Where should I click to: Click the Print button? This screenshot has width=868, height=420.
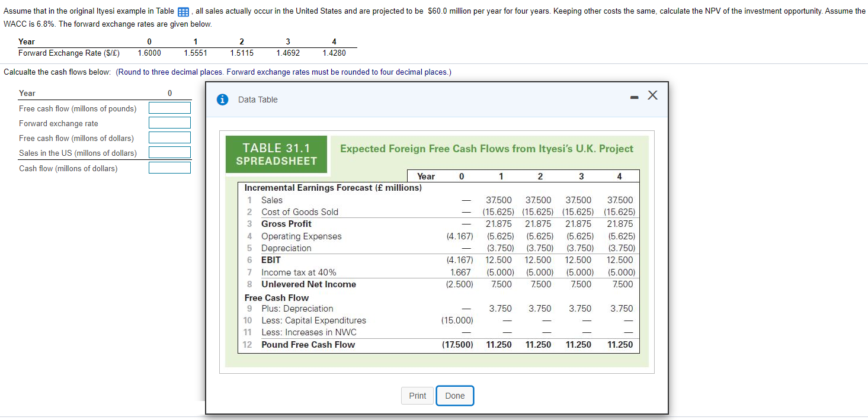417,396
